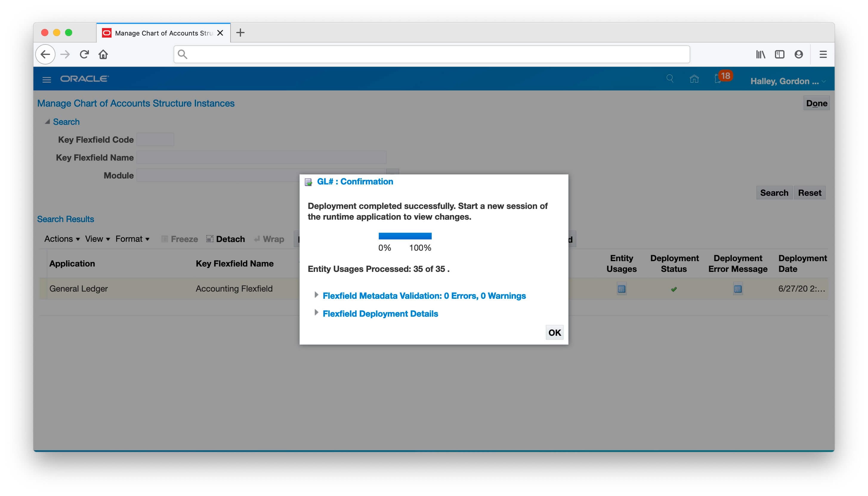Open the Format menu

(132, 239)
